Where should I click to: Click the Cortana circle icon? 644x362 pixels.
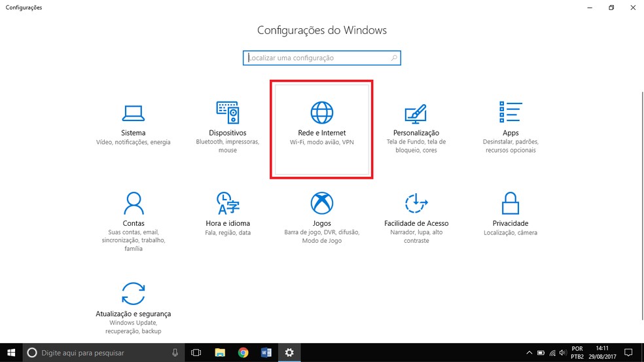click(32, 353)
